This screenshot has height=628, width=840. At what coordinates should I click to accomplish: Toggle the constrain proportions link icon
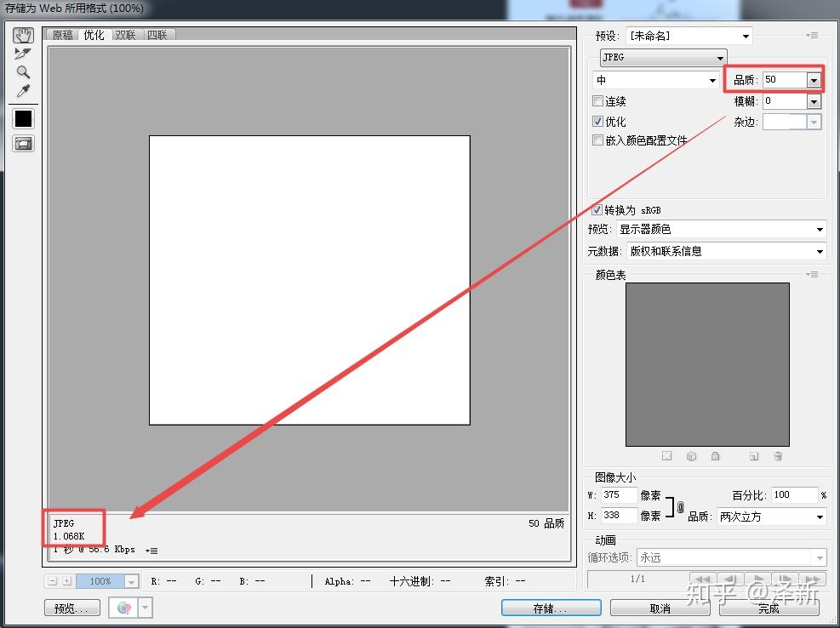(680, 506)
